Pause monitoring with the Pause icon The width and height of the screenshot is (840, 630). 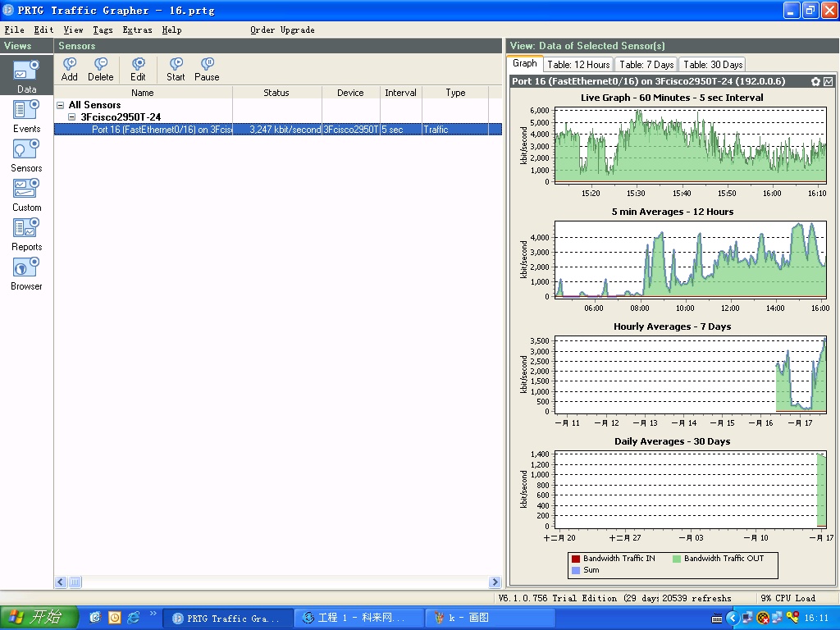207,69
